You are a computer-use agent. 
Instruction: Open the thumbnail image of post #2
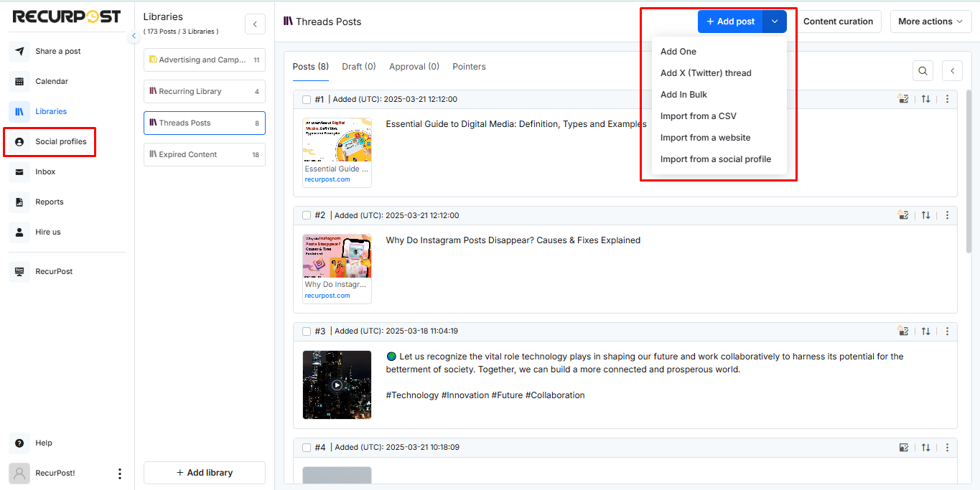pyautogui.click(x=337, y=256)
